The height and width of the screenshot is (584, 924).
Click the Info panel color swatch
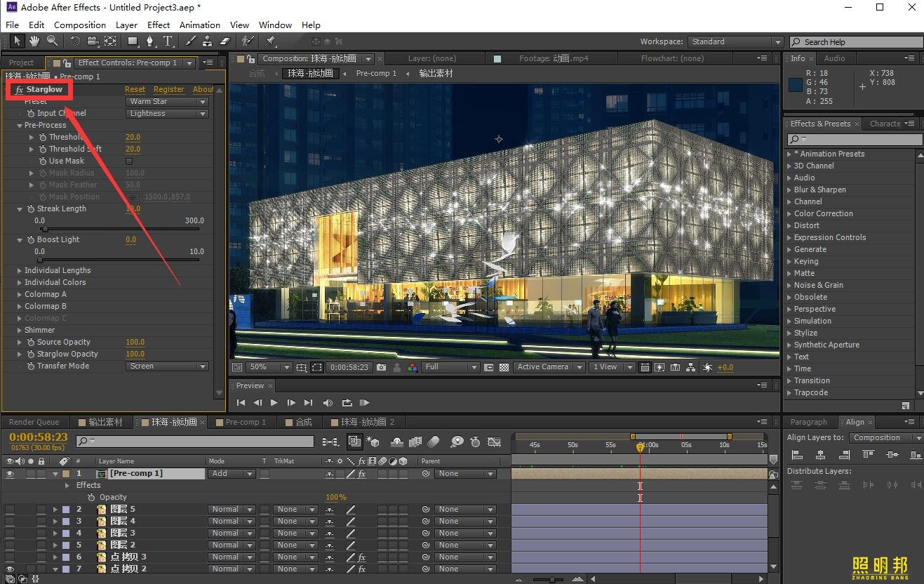[795, 85]
